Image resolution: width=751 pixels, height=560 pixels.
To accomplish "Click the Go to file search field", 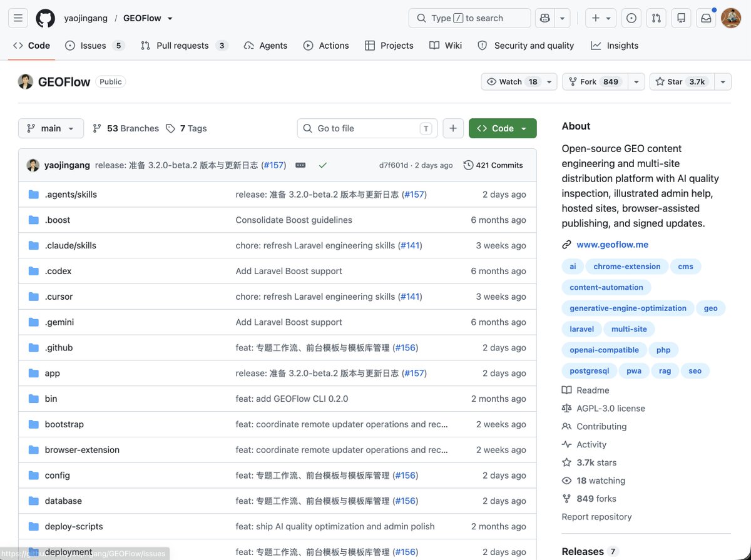I will 367,128.
